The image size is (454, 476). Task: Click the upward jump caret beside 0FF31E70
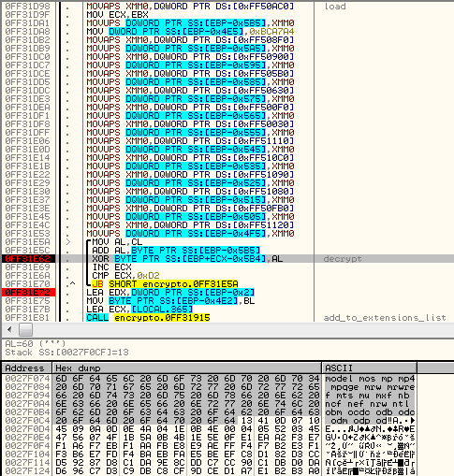73,283
